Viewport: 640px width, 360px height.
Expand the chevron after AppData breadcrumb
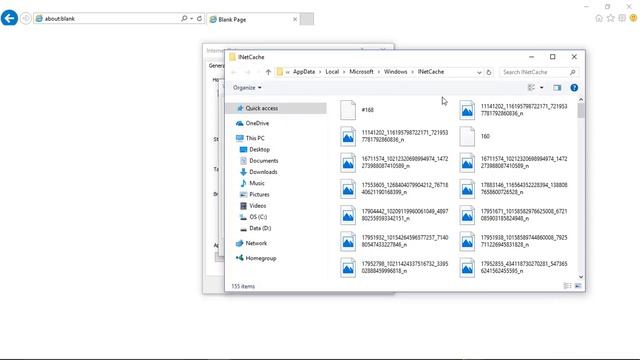(x=320, y=72)
